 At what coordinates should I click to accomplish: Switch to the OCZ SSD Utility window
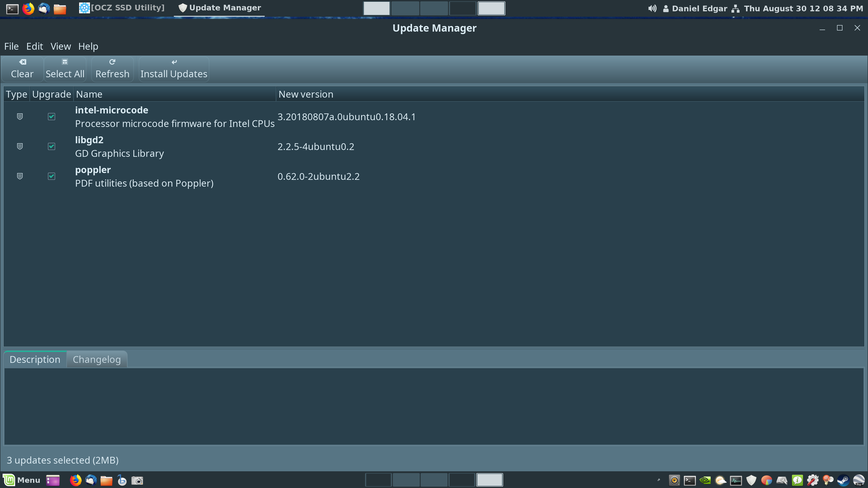click(122, 8)
